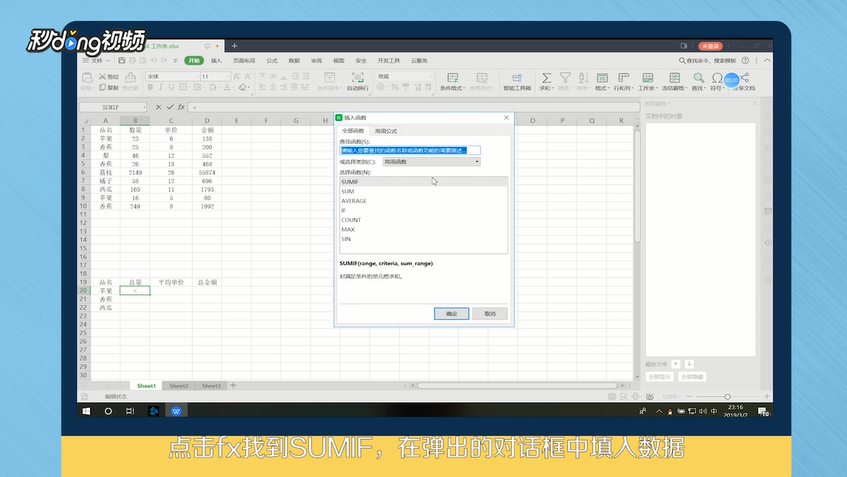Toggle Bold formatting button
The height and width of the screenshot is (477, 847).
click(x=150, y=87)
